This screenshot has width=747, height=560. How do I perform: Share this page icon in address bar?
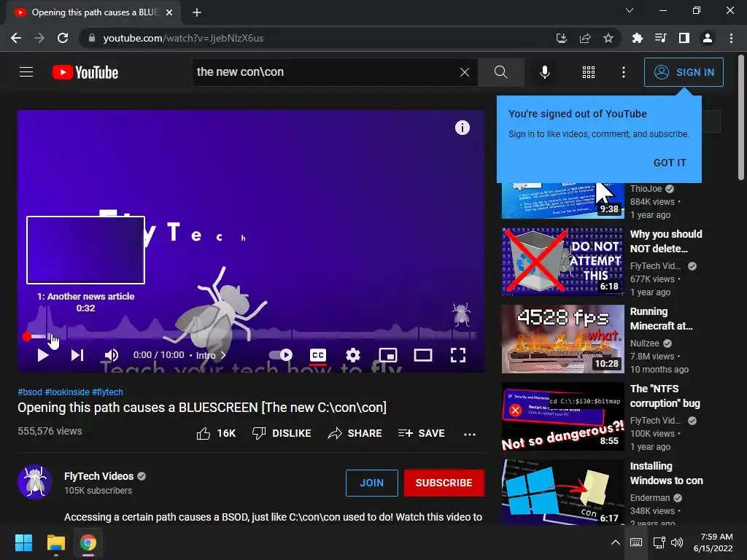[585, 38]
